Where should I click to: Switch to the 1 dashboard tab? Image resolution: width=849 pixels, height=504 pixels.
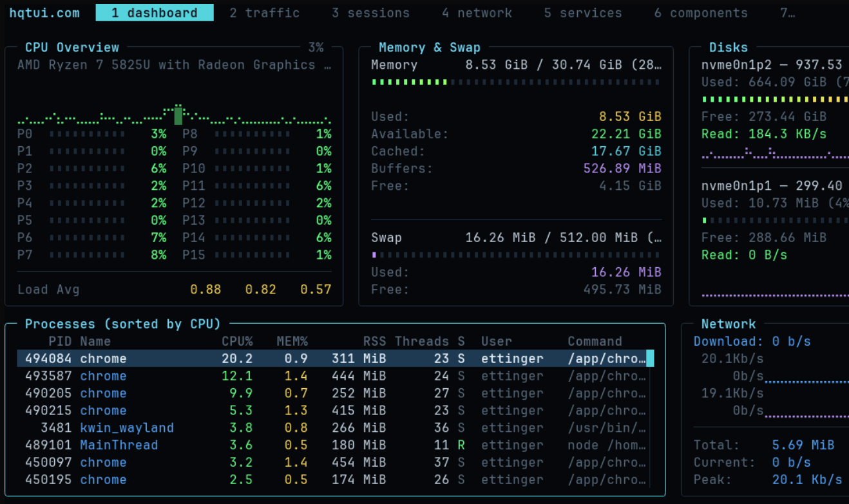coord(155,13)
